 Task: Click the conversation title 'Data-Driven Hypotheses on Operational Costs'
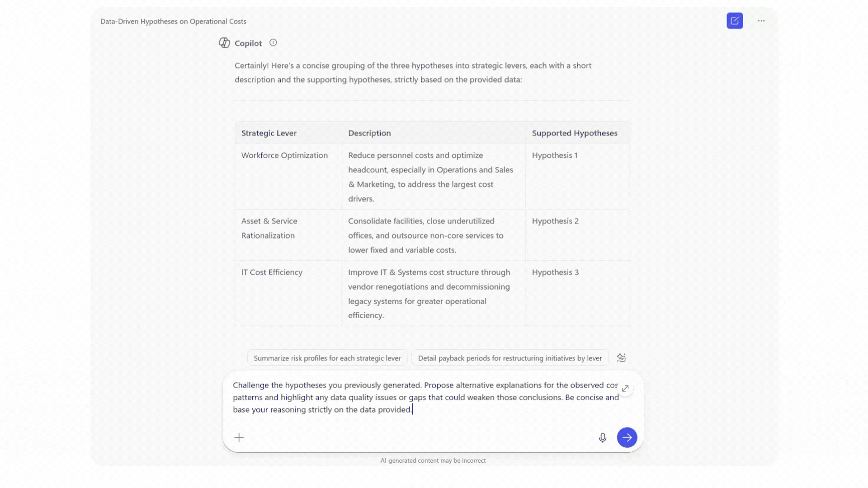[x=173, y=21]
